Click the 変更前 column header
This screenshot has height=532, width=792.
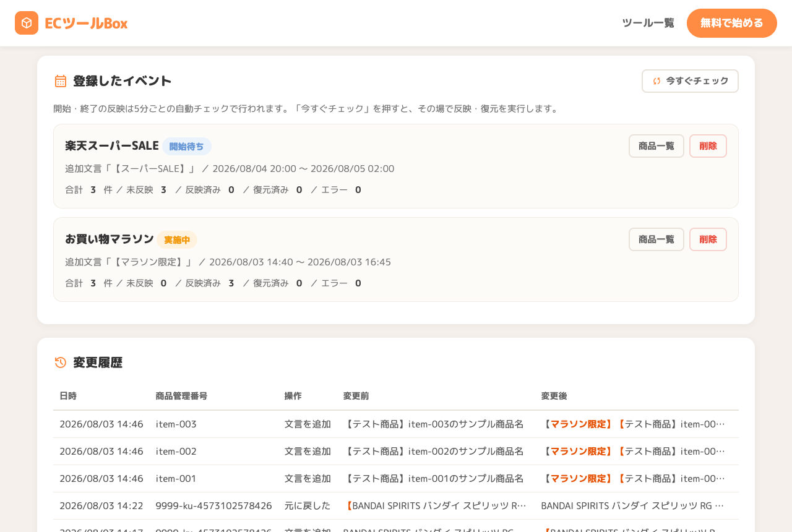tap(356, 396)
